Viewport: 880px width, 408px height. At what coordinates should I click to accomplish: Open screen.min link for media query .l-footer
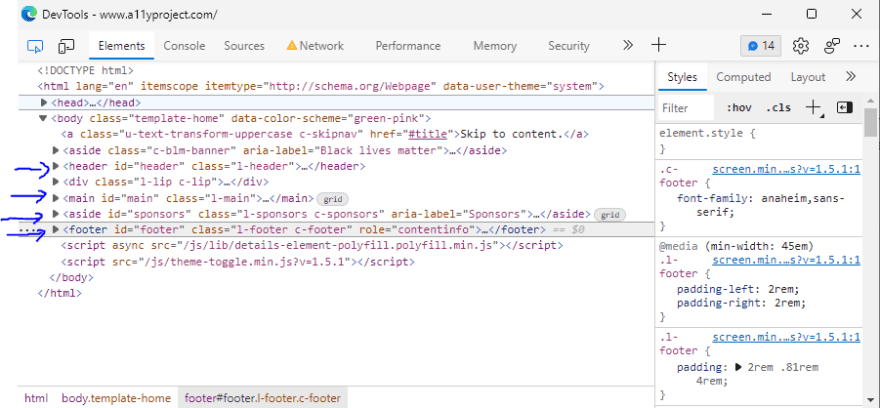(786, 260)
